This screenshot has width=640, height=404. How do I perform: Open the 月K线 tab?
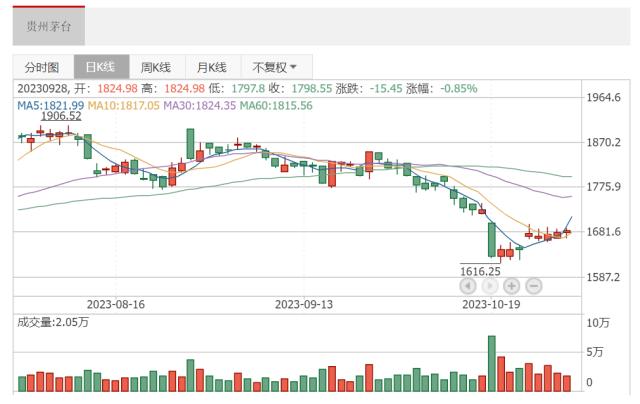tap(212, 67)
